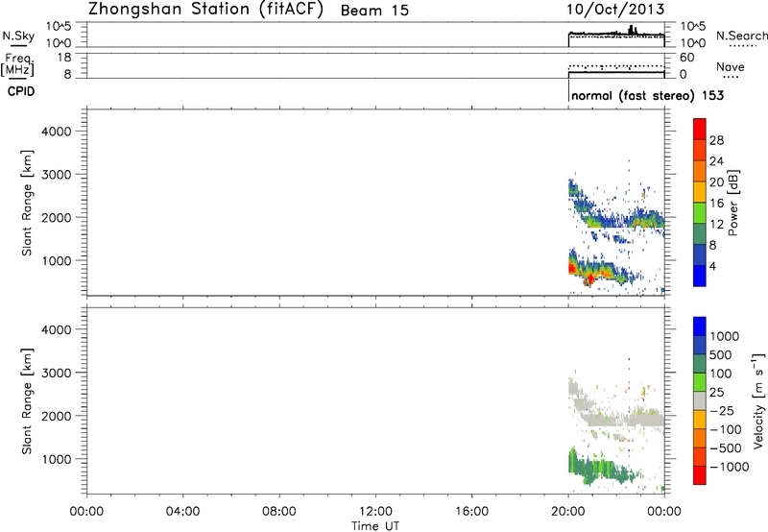Select the '-100' label on Velocity colorbar
This screenshot has width=768, height=532.
[x=726, y=429]
